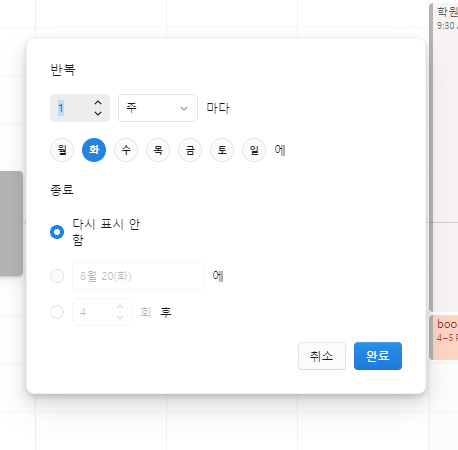Open the 학원 calendar event at 9:30
The width and height of the screenshot is (458, 450).
click(444, 157)
